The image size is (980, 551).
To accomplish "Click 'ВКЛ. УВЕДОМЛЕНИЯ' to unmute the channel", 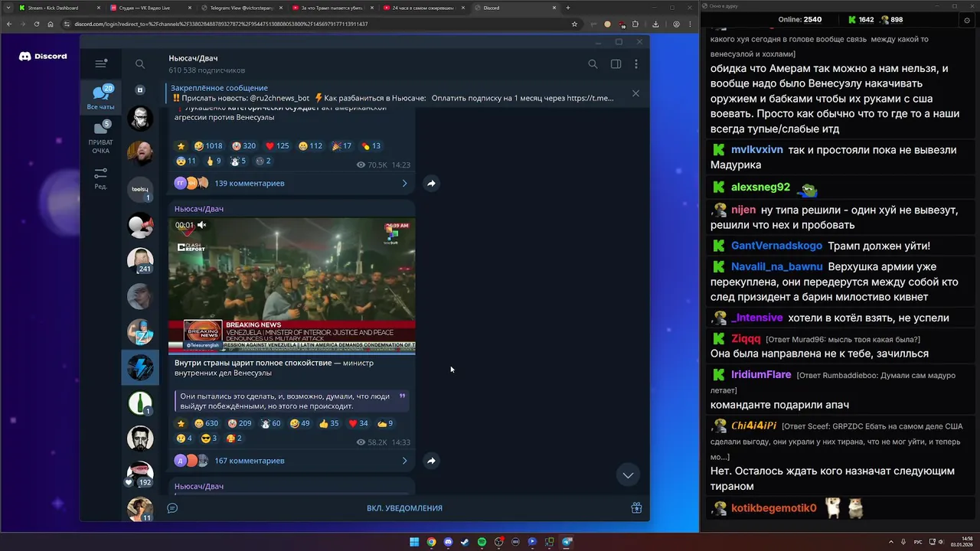I will [404, 508].
